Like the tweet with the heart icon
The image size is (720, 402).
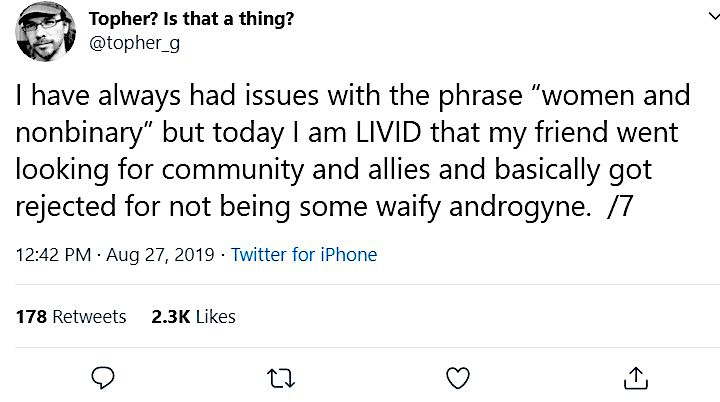coord(457,377)
